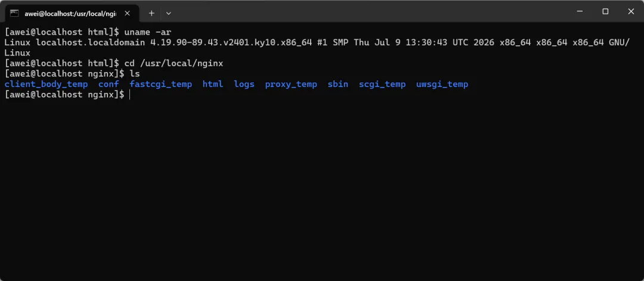The height and width of the screenshot is (281, 644).
Task: Click the client_body_temp directory name
Action: click(x=46, y=85)
